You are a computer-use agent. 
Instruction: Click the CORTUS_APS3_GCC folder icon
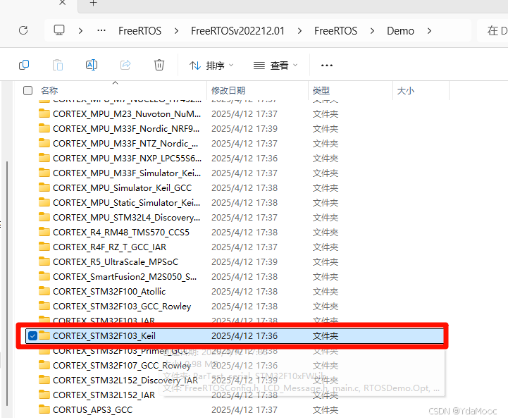pos(44,409)
